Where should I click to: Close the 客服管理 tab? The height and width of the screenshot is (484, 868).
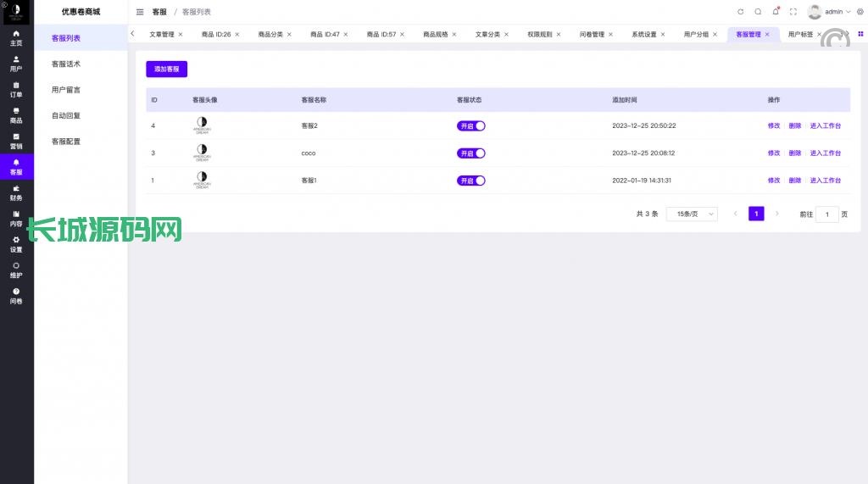tap(766, 35)
